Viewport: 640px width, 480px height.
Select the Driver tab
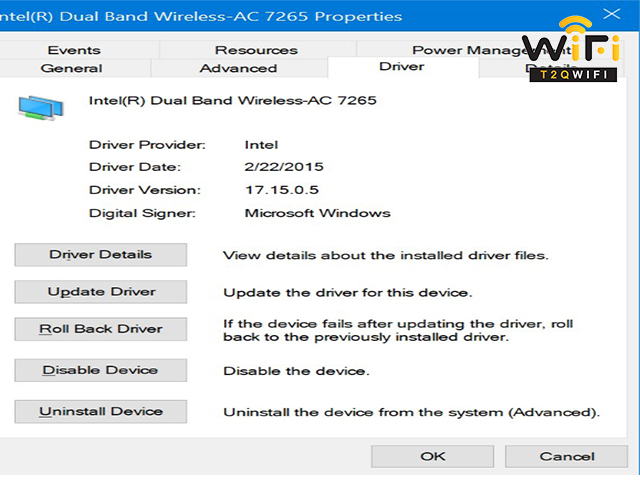click(402, 67)
